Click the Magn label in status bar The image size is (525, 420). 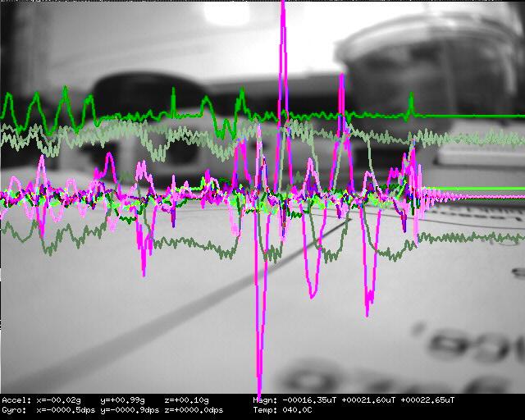(266, 399)
